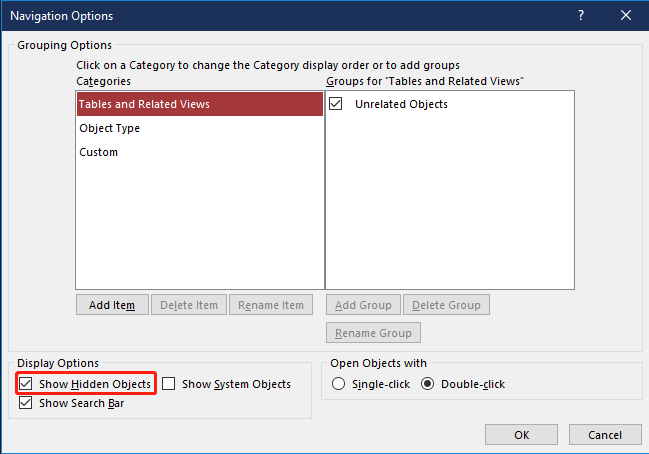
Task: Click the Delete Item button
Action: (189, 305)
